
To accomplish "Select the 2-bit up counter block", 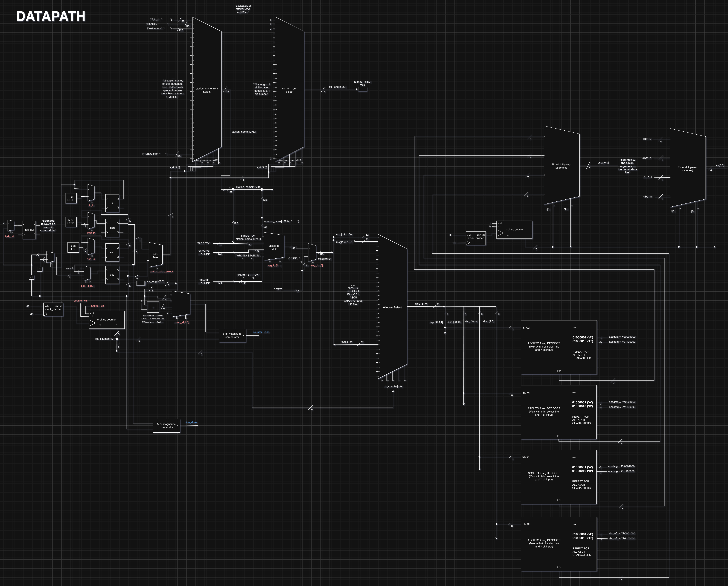I will click(514, 230).
